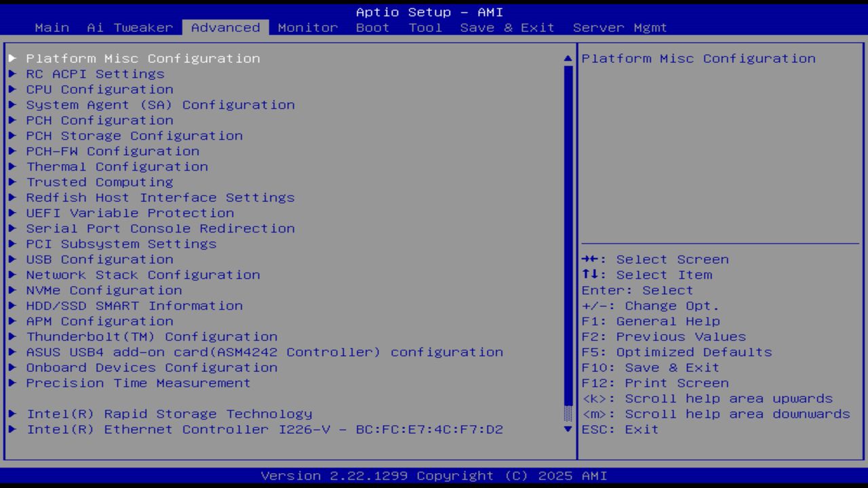Open Trusted Computing settings
868x488 pixels.
tap(100, 182)
